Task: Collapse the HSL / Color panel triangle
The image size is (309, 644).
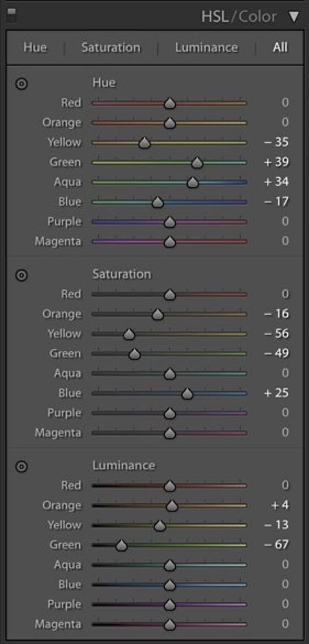Action: tap(294, 17)
